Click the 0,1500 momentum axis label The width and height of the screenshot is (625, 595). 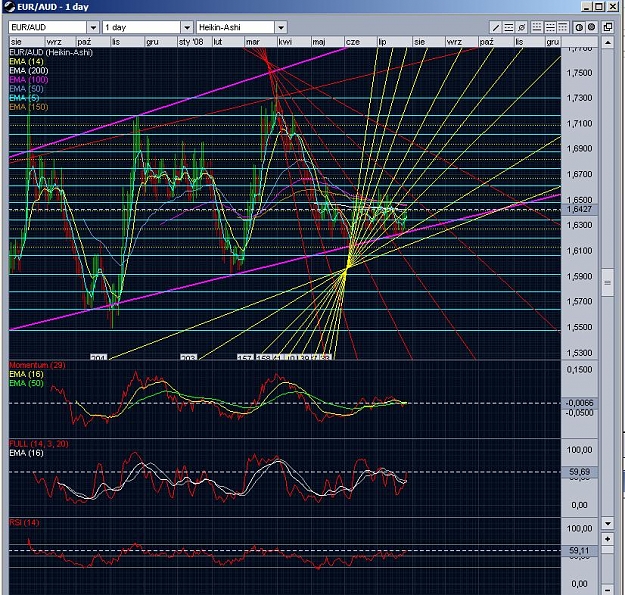(x=580, y=369)
